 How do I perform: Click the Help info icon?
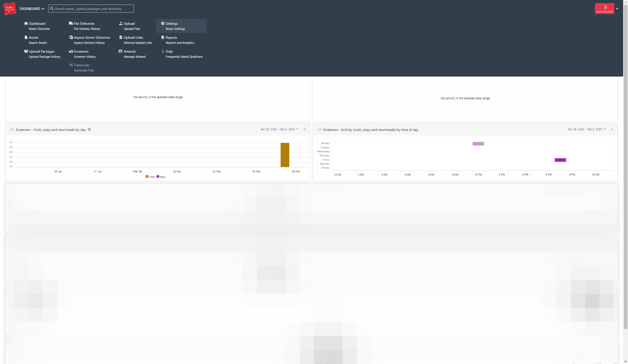pos(163,51)
